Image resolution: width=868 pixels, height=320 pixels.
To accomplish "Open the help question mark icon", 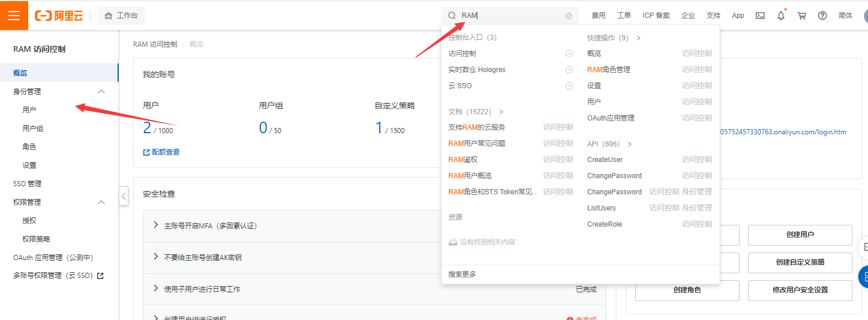I will [822, 16].
